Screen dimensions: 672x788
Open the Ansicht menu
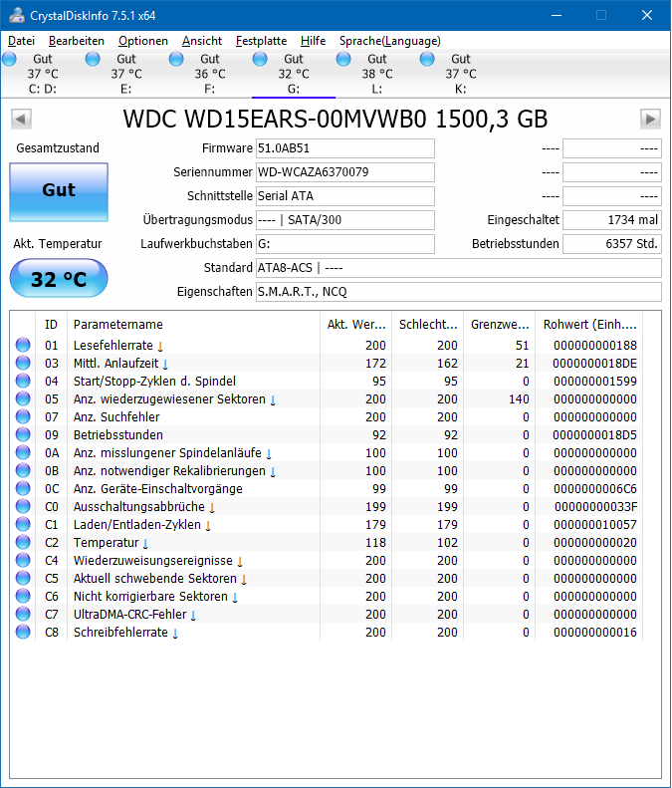pos(202,41)
